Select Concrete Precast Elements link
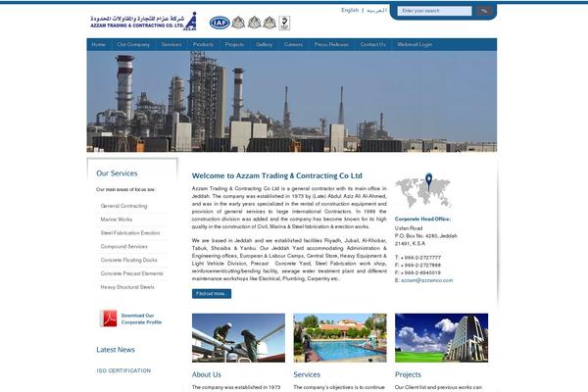This screenshot has height=392, width=588. coord(131,273)
